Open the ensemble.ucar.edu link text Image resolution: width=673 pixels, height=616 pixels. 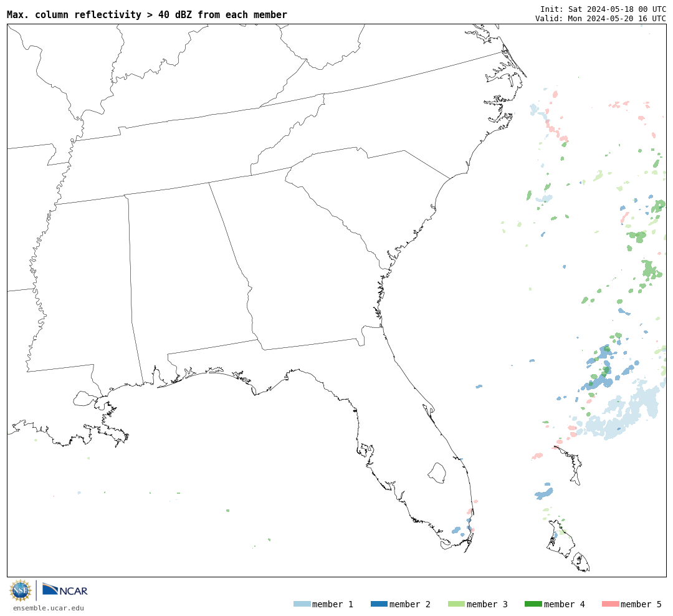coord(49,608)
